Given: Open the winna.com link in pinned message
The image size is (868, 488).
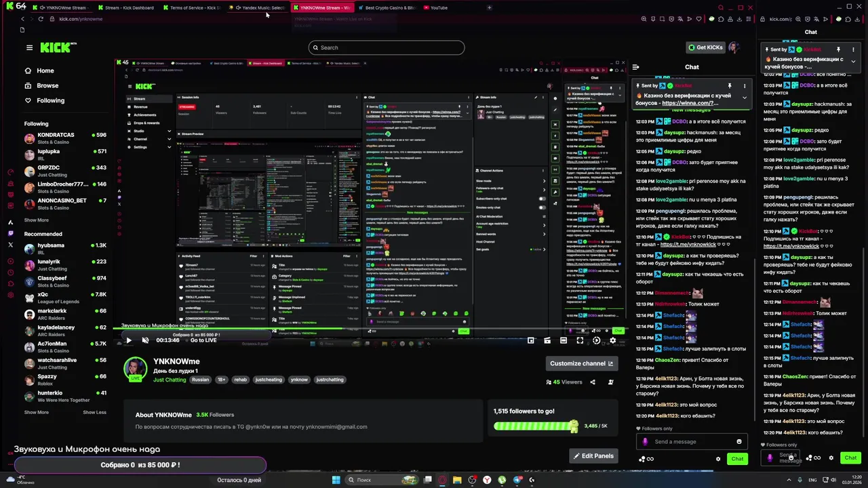Looking at the screenshot, I should tap(690, 103).
